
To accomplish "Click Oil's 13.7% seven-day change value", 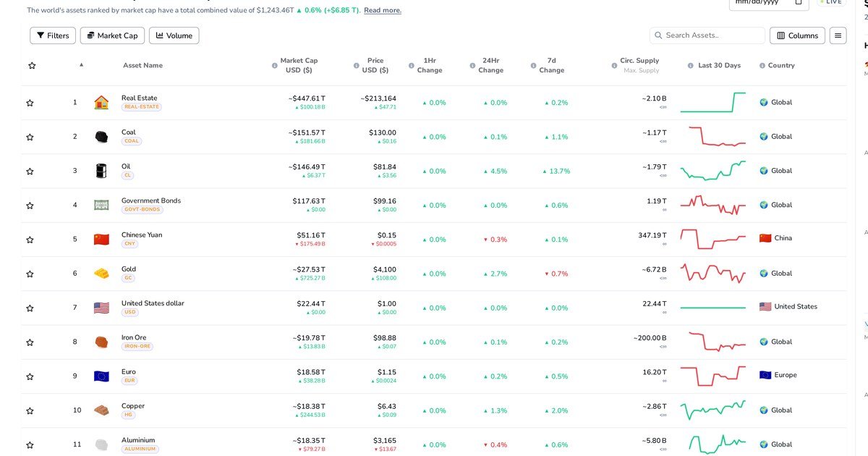I will tap(556, 172).
